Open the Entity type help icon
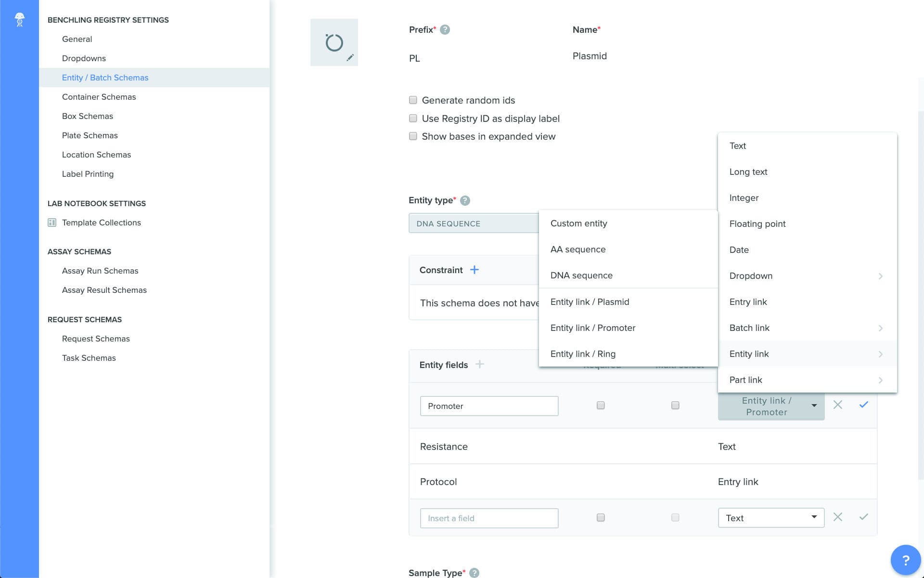This screenshot has height=578, width=924. click(x=464, y=200)
